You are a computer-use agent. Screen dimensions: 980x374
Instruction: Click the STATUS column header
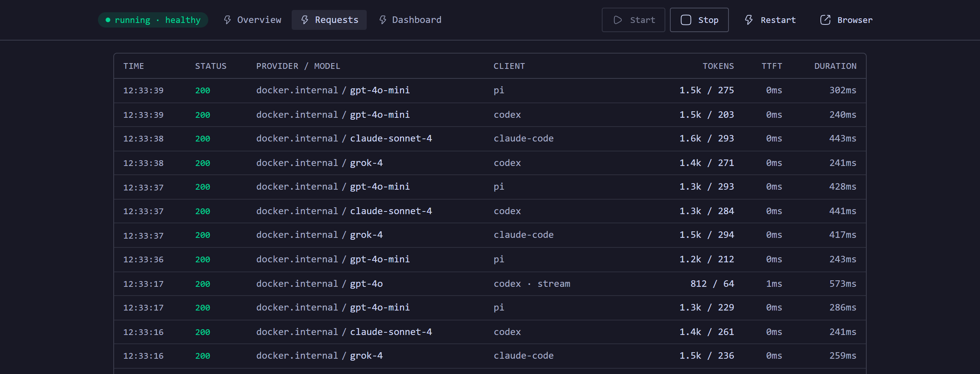tap(211, 66)
